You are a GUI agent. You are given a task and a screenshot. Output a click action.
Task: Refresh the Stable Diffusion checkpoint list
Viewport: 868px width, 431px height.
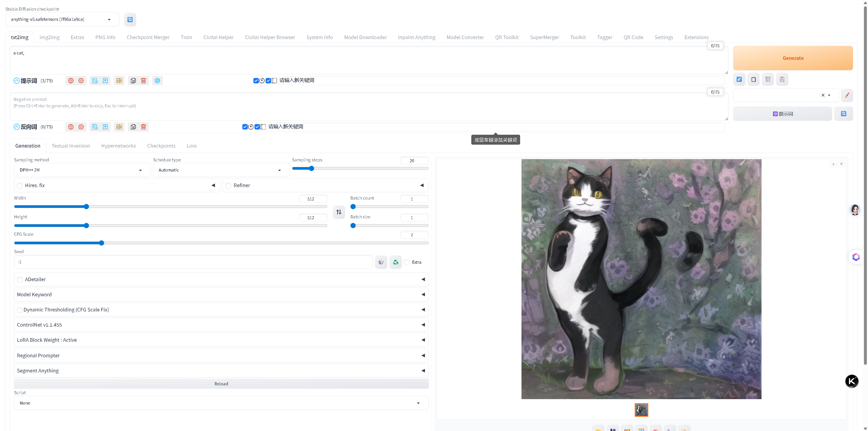tap(130, 19)
